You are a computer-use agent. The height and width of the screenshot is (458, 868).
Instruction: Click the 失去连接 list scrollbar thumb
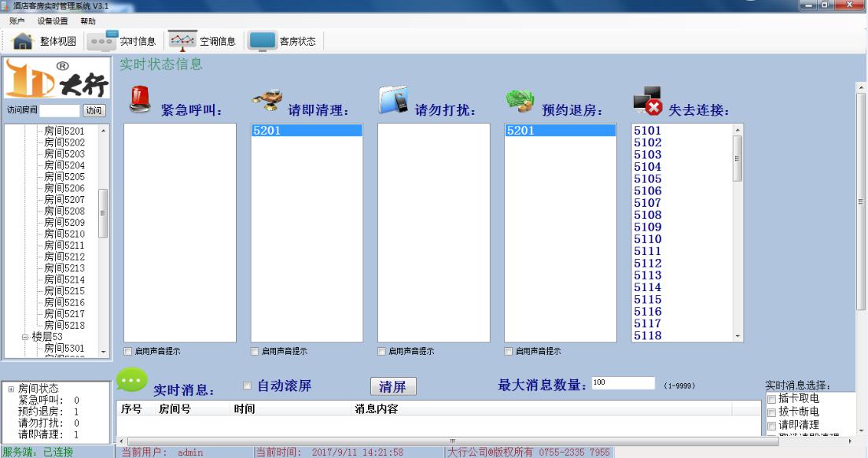[x=737, y=158]
